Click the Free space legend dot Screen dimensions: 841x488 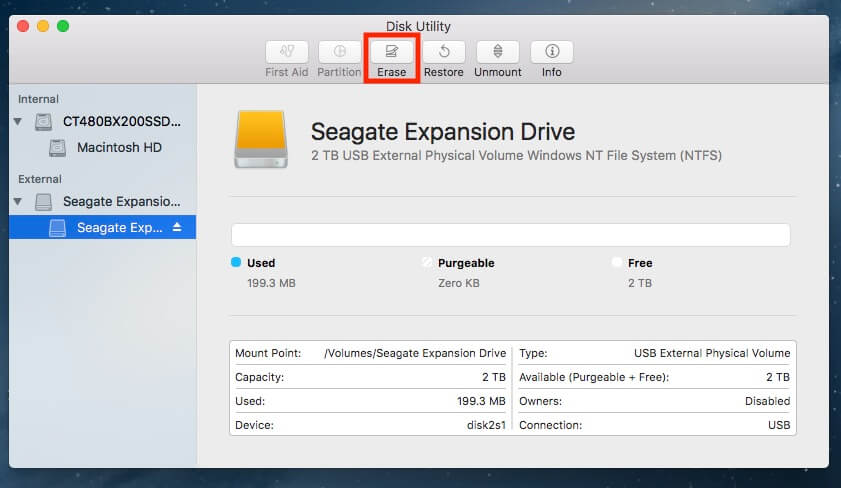point(617,263)
